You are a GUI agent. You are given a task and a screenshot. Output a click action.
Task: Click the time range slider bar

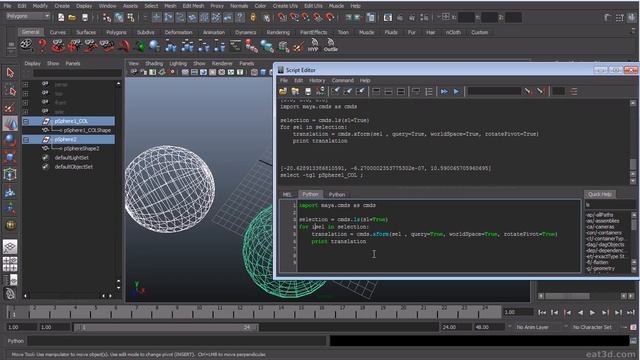coord(166,327)
